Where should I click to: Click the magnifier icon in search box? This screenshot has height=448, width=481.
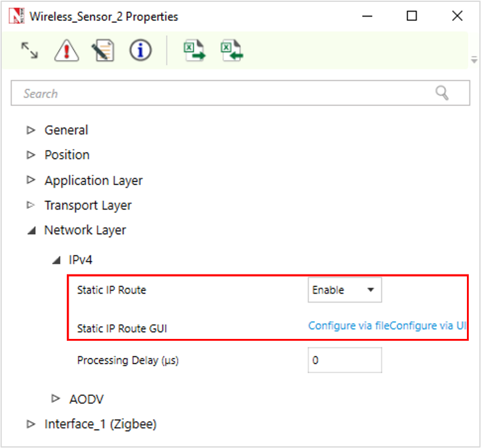point(442,93)
